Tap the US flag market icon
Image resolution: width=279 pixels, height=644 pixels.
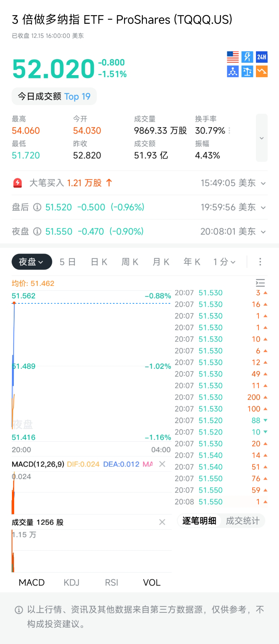pyautogui.click(x=233, y=57)
